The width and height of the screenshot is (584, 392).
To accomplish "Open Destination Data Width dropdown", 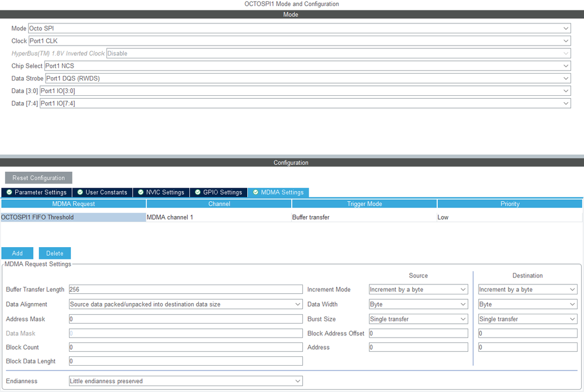I will [x=528, y=304].
